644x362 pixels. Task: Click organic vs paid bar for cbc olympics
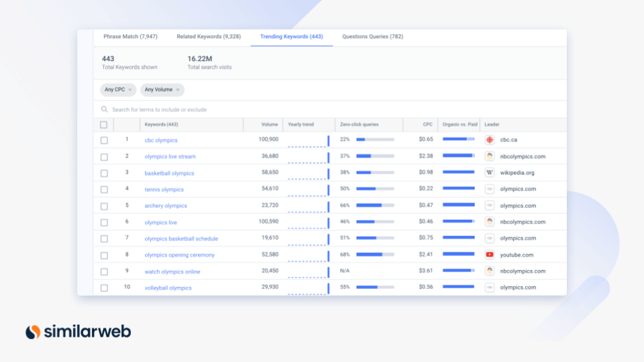point(458,139)
